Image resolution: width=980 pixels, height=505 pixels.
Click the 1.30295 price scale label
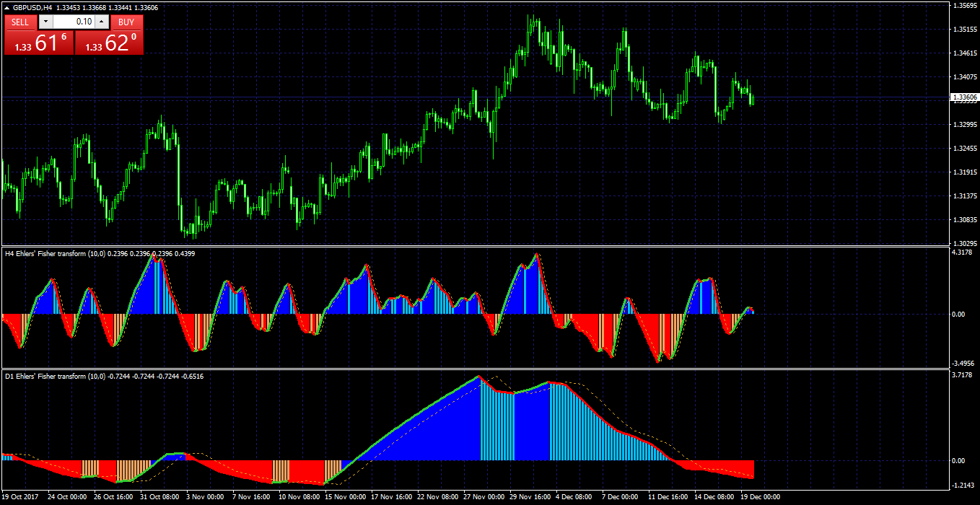tap(965, 243)
